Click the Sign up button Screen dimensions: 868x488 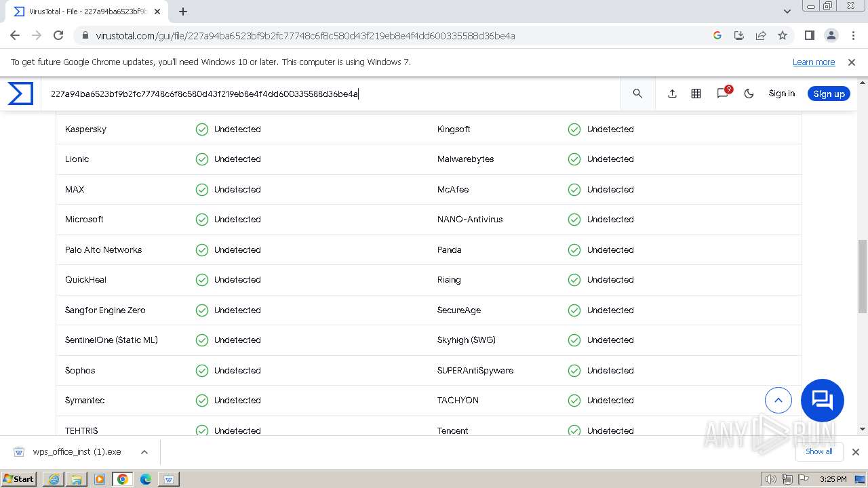829,94
